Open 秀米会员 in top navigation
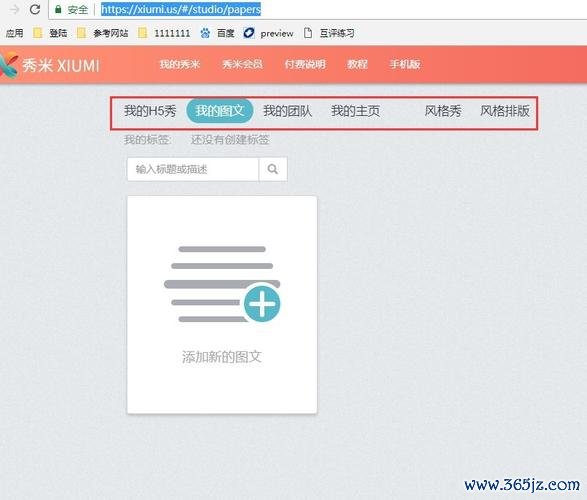 point(242,64)
